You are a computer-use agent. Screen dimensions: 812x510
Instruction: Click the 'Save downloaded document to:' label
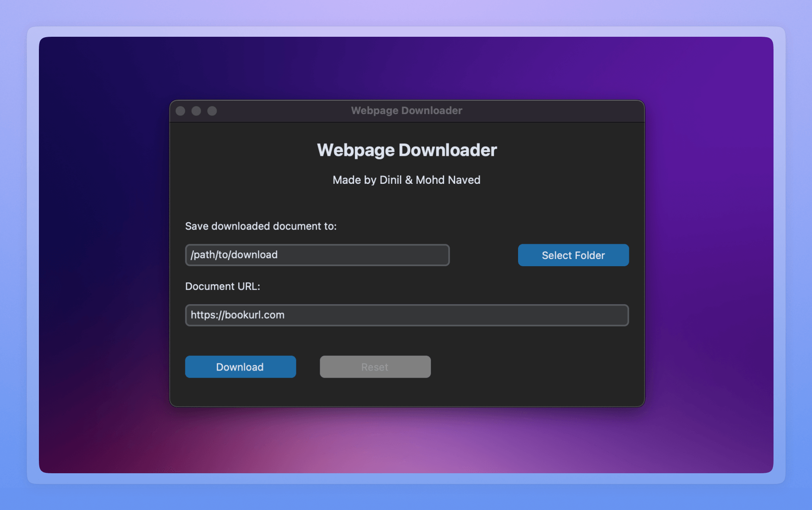[261, 226]
